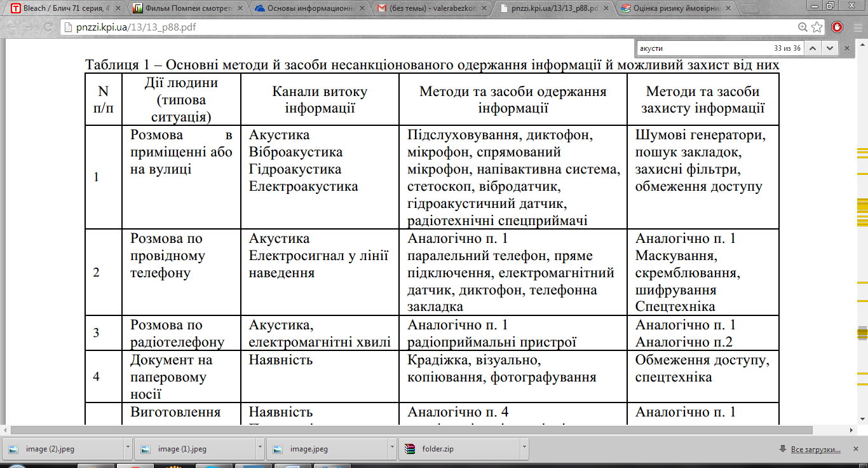Open downloaded image (2).jpeg
The height and width of the screenshot is (468, 868).
pyautogui.click(x=62, y=449)
